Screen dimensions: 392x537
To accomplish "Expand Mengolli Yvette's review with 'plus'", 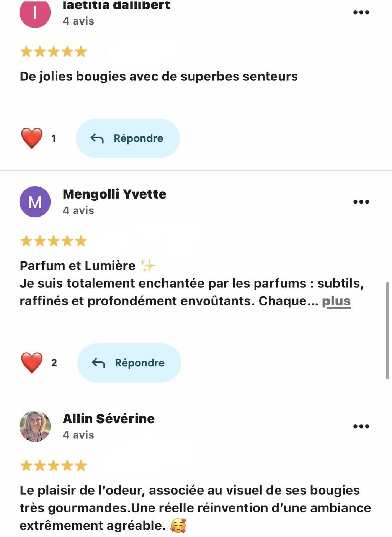I will pyautogui.click(x=336, y=301).
